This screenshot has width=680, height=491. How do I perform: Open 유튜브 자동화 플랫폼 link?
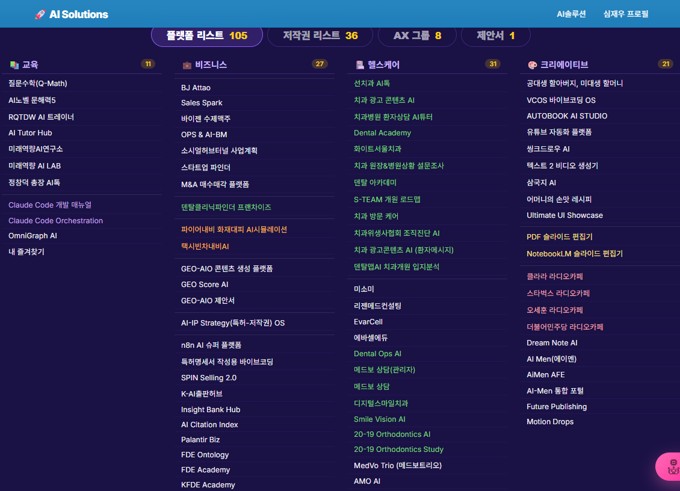[x=559, y=132]
